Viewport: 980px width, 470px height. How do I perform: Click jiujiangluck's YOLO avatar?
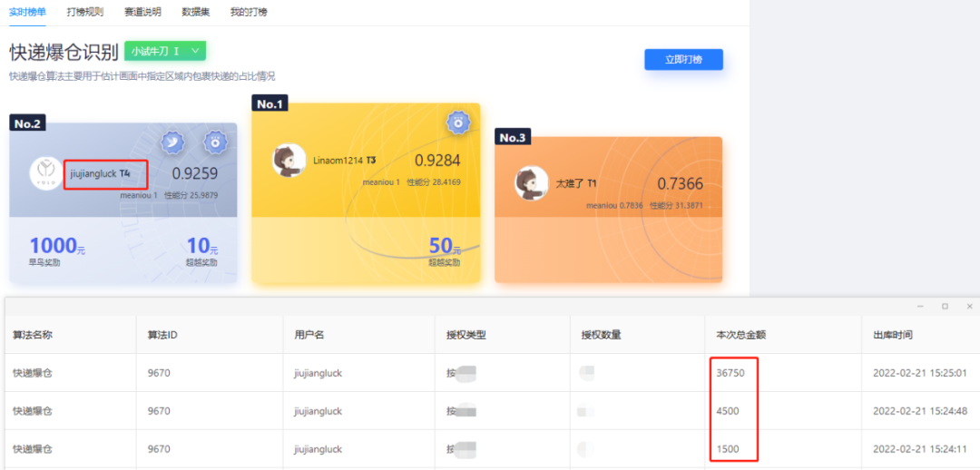[46, 173]
